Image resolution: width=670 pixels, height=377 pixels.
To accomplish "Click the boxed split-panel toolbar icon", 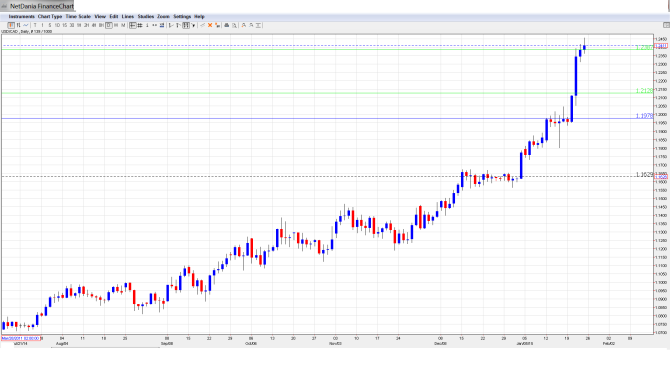I will click(186, 26).
